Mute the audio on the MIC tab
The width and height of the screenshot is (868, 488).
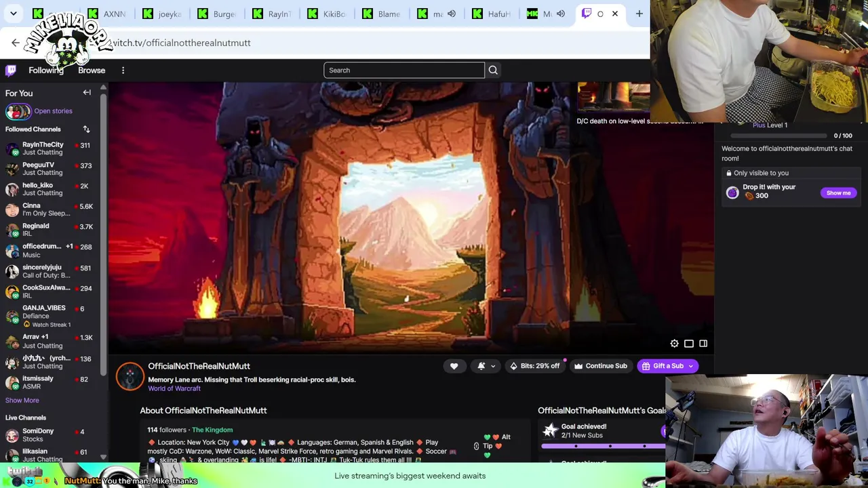pyautogui.click(x=561, y=14)
